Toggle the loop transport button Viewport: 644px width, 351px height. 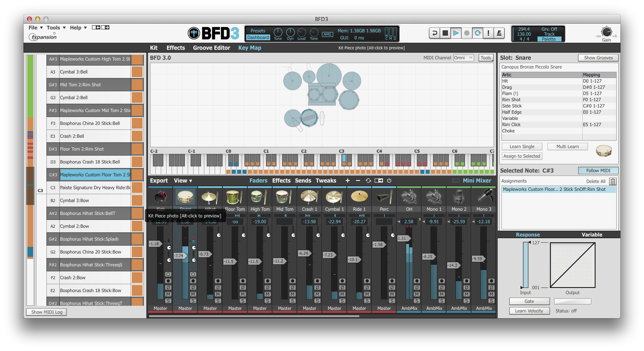click(478, 33)
